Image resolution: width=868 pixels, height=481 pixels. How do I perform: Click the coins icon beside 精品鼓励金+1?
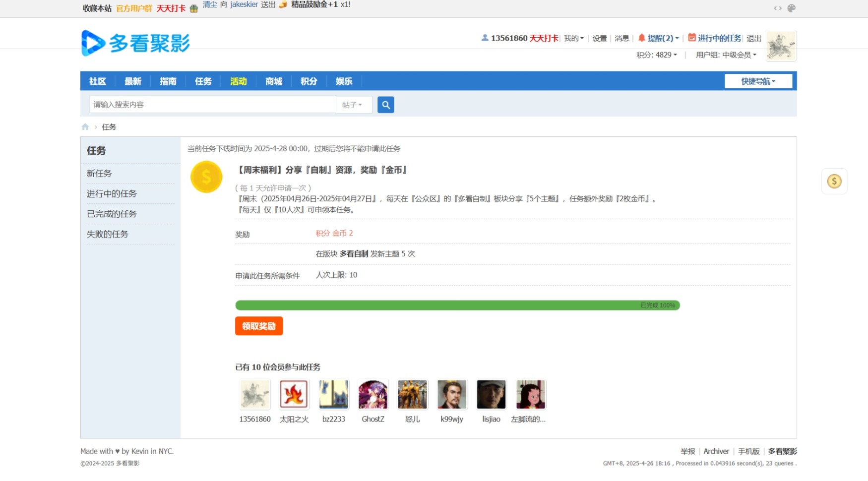[x=282, y=6]
